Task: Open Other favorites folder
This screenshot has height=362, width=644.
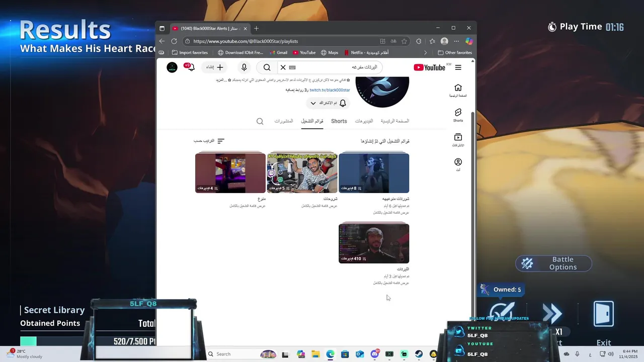Action: [x=455, y=52]
